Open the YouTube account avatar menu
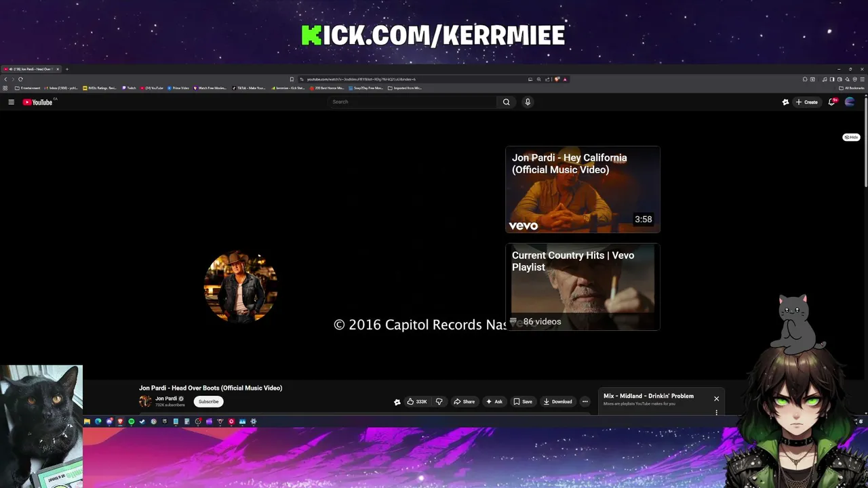The image size is (868, 488). (x=850, y=102)
